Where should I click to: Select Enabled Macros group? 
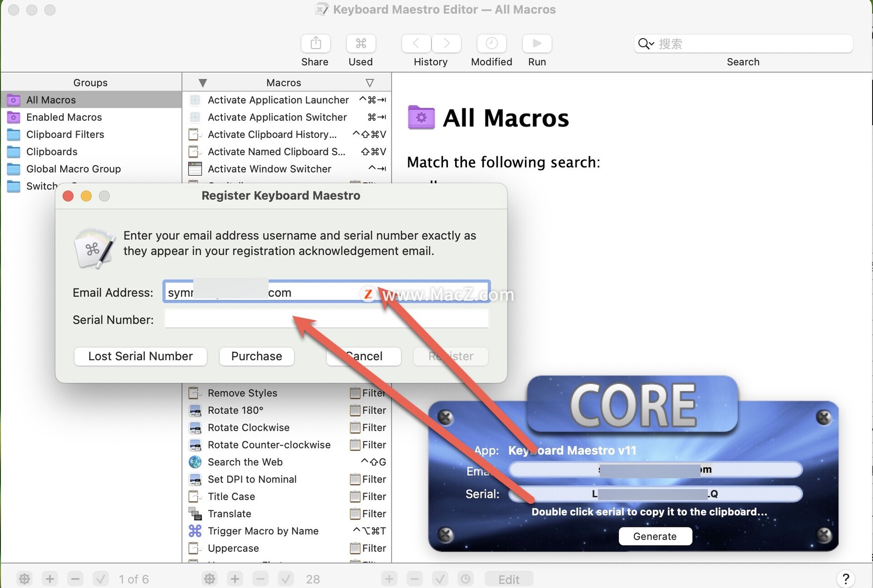point(91,117)
